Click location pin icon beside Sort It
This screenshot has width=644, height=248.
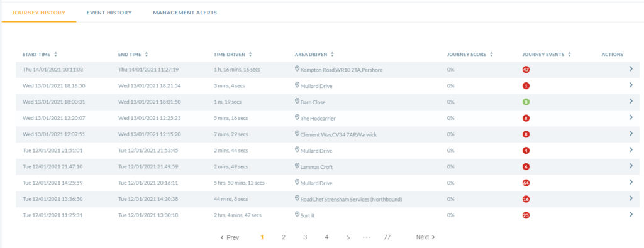297,214
